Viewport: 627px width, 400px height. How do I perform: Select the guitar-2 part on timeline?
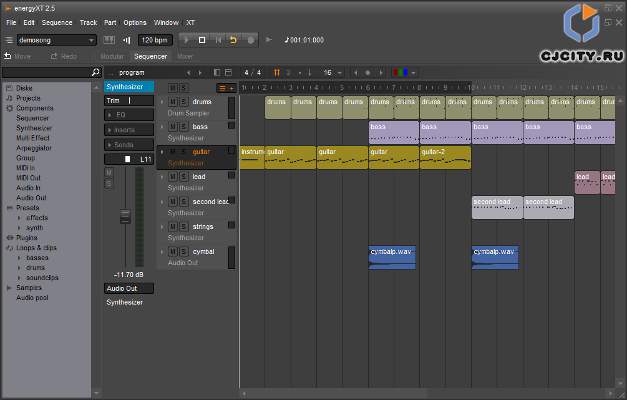tap(445, 157)
